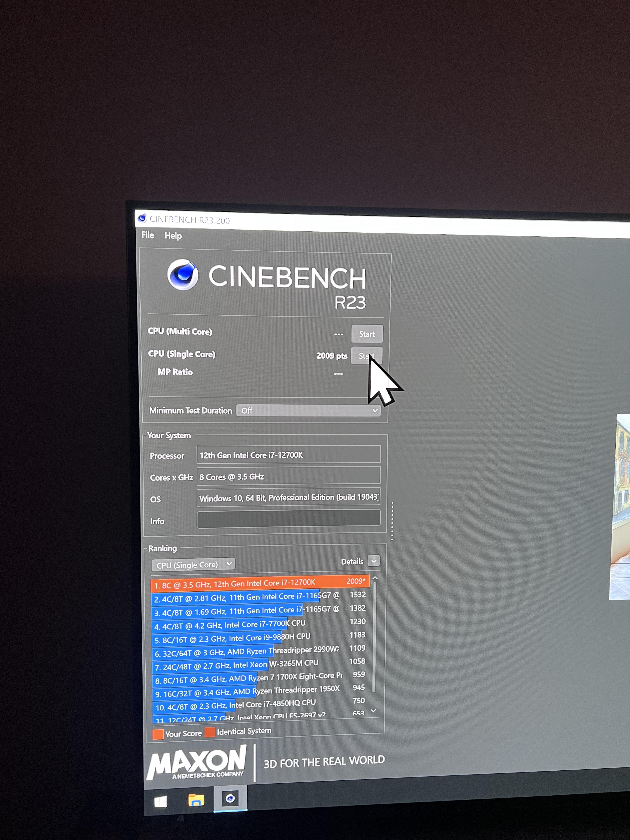Open the Help menu
Viewport: 630px width, 840px height.
173,236
